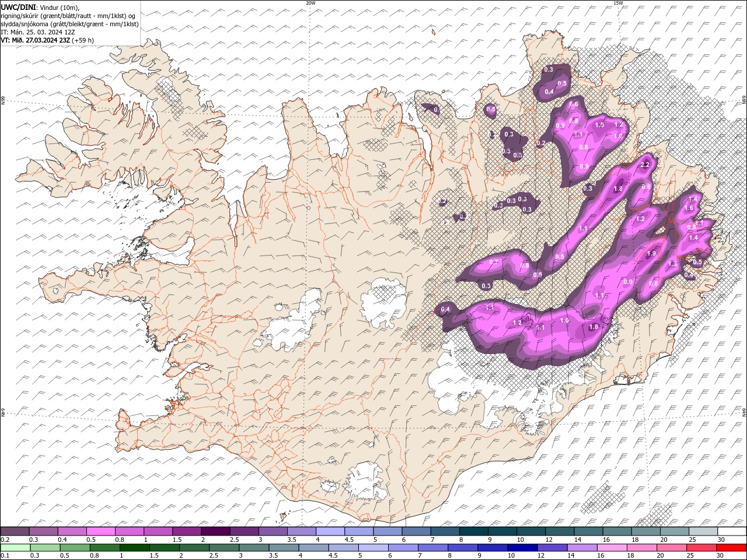Click the 0.1 pale green swatch in the lower legend
Image resolution: width=747 pixels, height=560 pixels.
coord(15,547)
